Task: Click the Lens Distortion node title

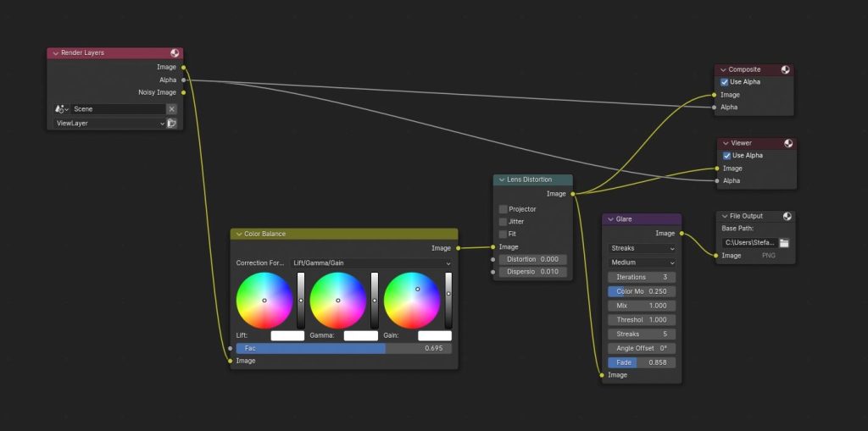Action: pos(529,180)
